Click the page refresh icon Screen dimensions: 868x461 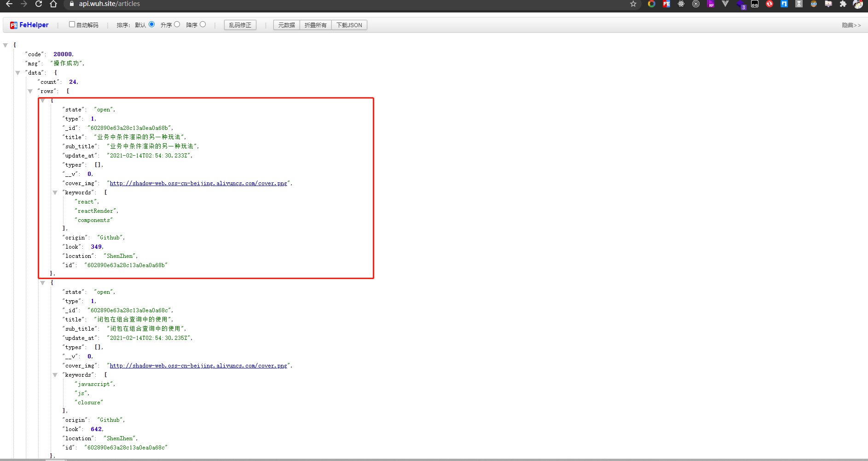coord(39,4)
